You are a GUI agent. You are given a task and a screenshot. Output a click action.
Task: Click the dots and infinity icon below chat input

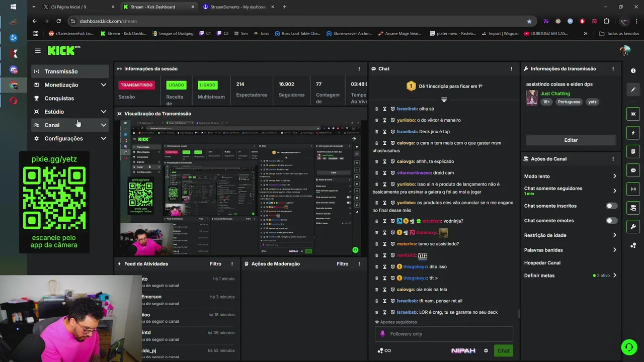click(384, 351)
